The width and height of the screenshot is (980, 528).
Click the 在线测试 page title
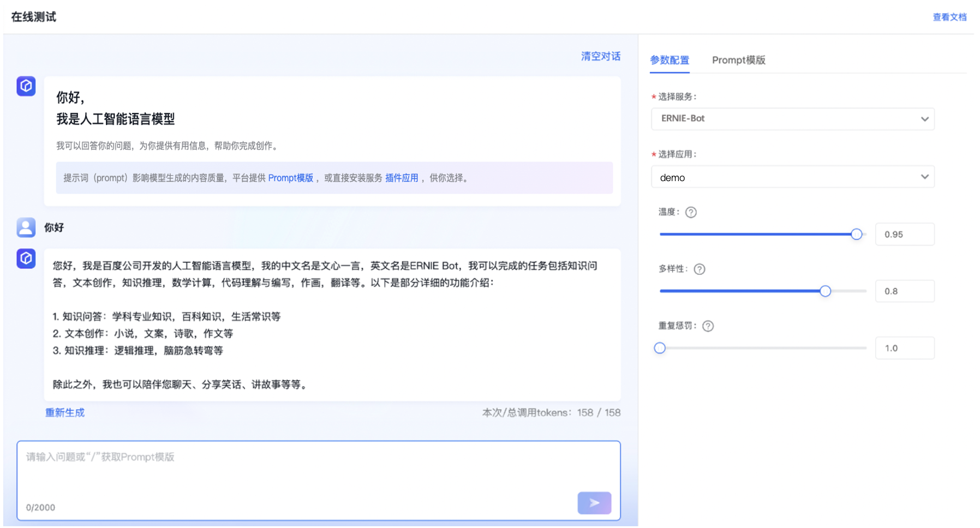click(x=34, y=17)
